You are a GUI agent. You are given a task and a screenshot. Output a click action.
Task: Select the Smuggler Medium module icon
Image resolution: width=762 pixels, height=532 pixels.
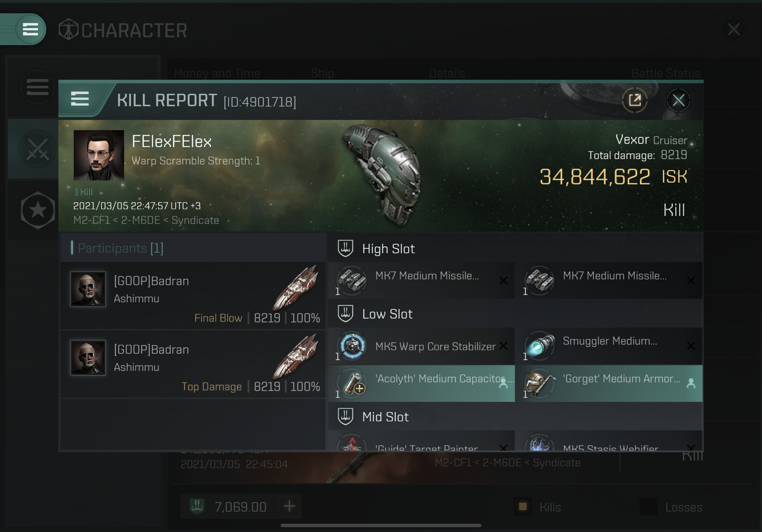pos(540,346)
